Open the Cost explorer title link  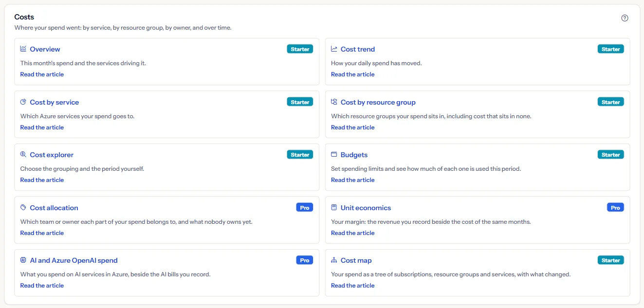52,155
